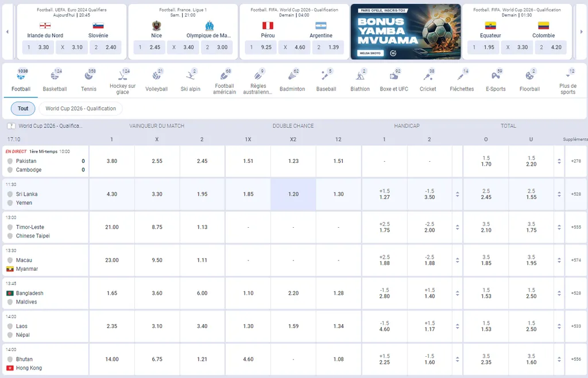This screenshot has width=588, height=378.
Task: Toggle favorite circle beside Laos
Action: pos(10,326)
